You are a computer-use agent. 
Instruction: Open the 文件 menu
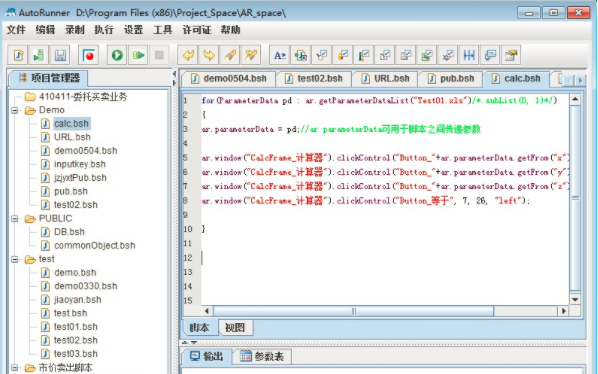pyautogui.click(x=16, y=30)
